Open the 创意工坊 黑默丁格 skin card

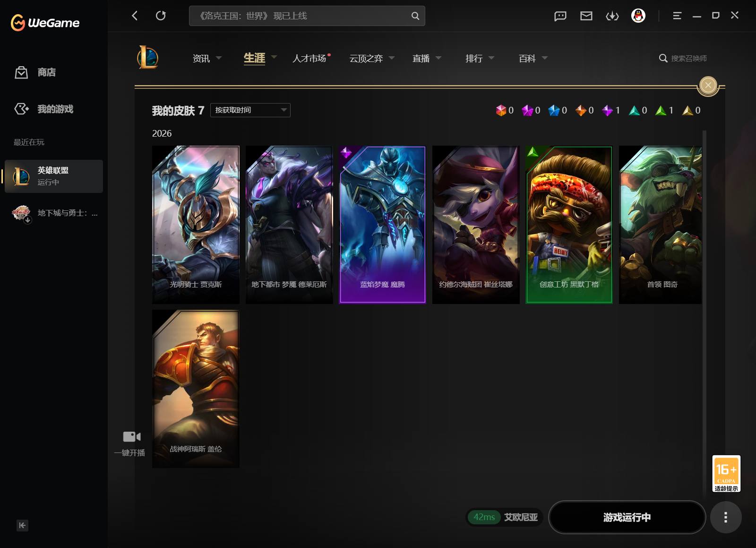click(x=569, y=225)
